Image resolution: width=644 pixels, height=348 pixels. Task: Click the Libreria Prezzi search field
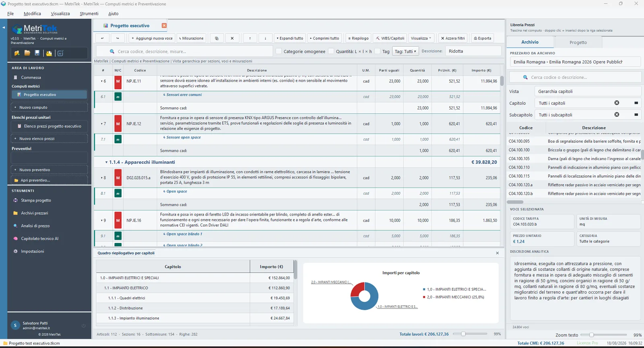[575, 77]
